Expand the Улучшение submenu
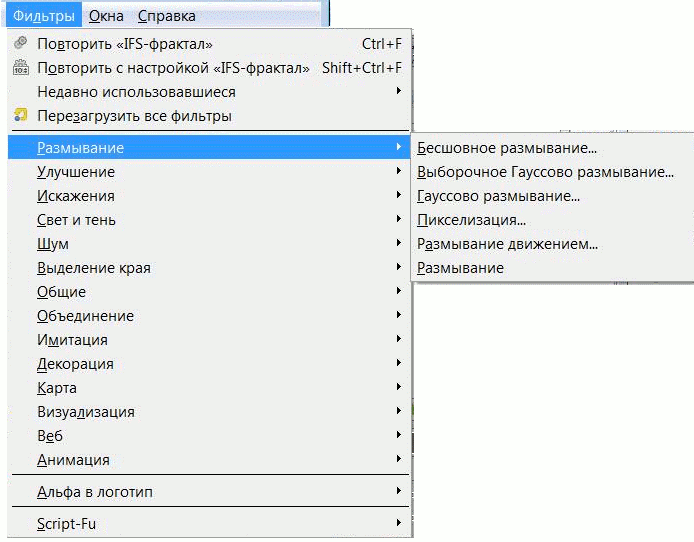Screen dimensions: 694x542 point(209,171)
